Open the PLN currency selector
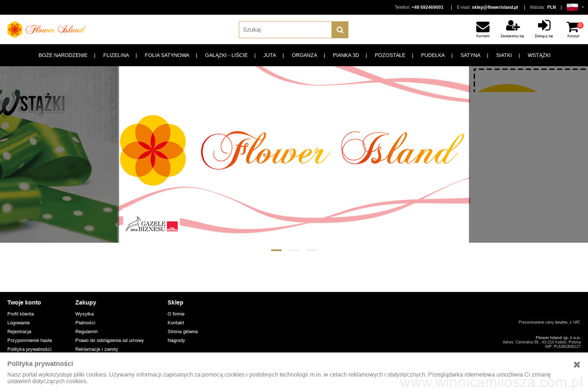Image resolution: width=588 pixels, height=392 pixels. click(551, 7)
